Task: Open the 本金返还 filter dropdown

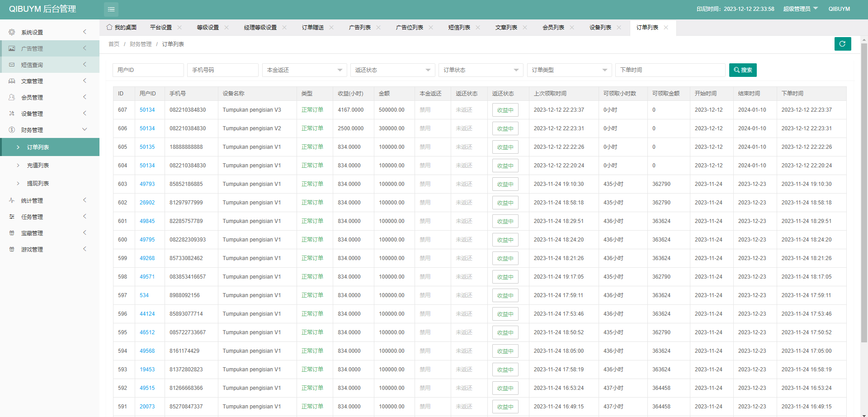Action: [304, 70]
